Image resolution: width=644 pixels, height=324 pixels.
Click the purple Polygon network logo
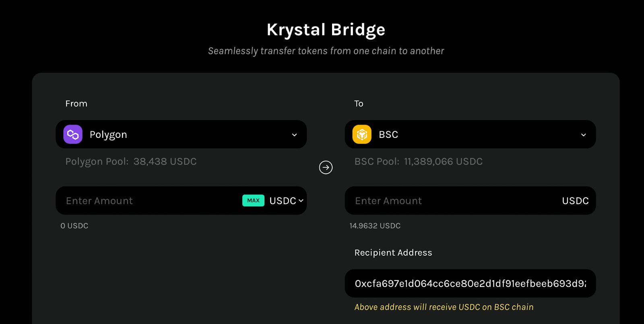pyautogui.click(x=73, y=134)
